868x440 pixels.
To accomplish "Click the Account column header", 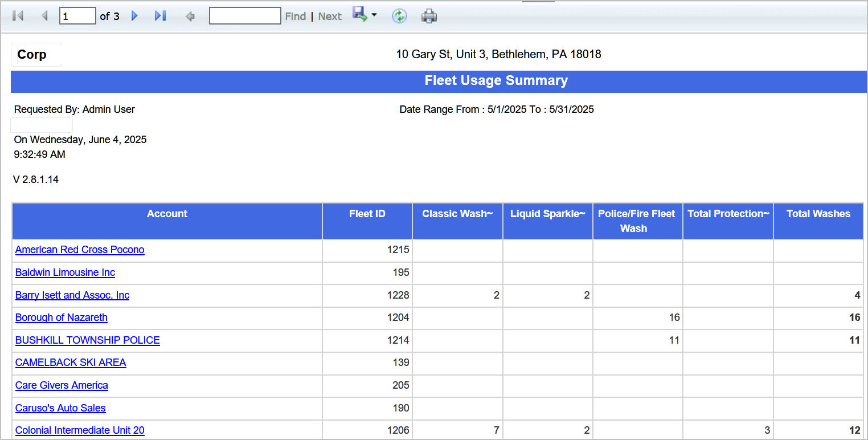I will point(167,221).
